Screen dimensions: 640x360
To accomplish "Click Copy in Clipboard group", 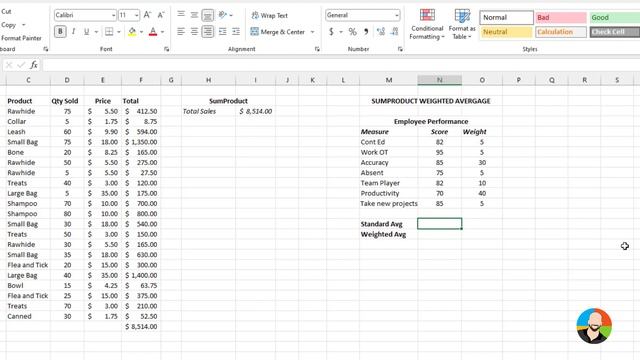I will (x=9, y=25).
